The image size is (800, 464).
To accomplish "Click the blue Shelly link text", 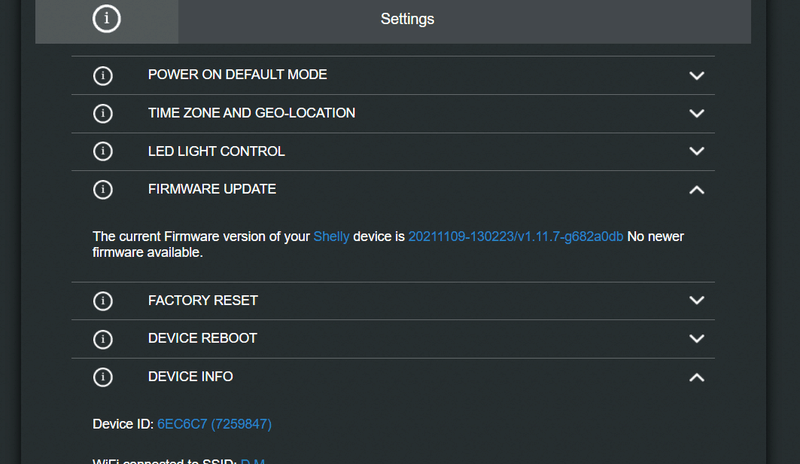I will (331, 236).
